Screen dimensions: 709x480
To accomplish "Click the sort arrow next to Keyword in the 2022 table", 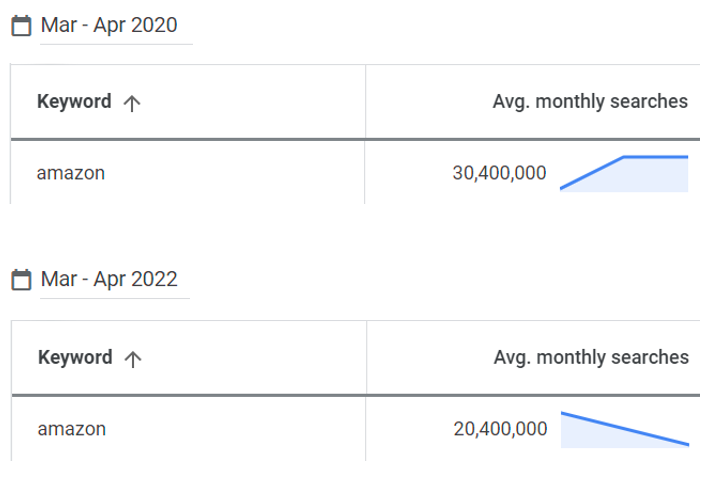I will pyautogui.click(x=133, y=359).
